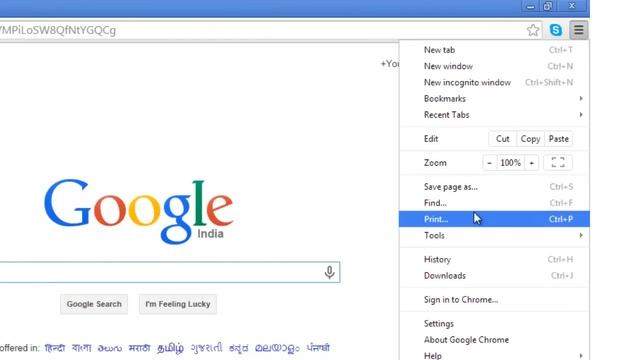Image resolution: width=640 pixels, height=360 pixels.
Task: Expand the Recent Tabs submenu
Action: (x=494, y=115)
